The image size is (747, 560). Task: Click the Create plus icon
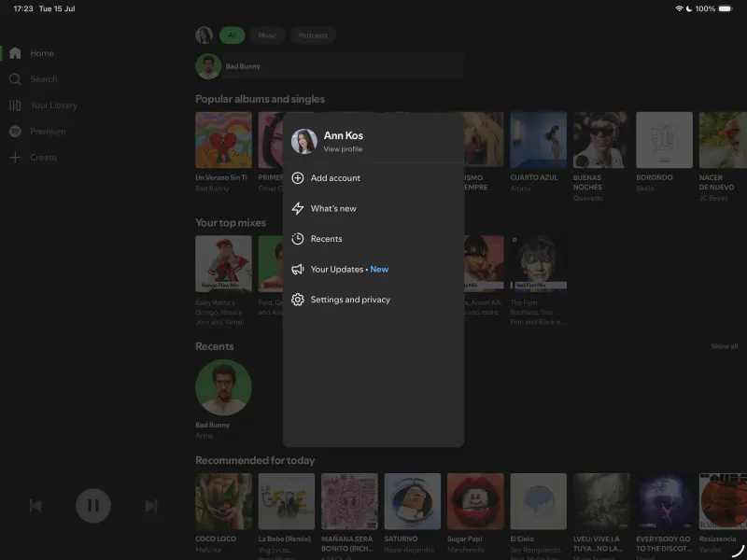pyautogui.click(x=15, y=158)
